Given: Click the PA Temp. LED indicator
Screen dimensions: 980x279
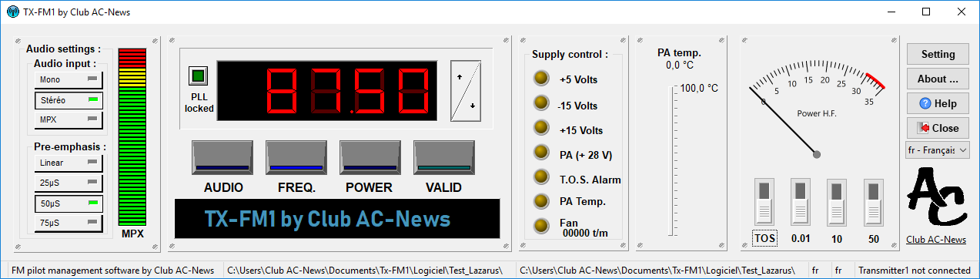Looking at the screenshot, I should 542,201.
